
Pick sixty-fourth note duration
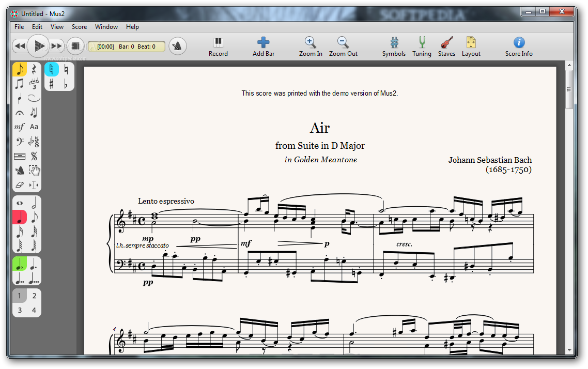tap(20, 246)
